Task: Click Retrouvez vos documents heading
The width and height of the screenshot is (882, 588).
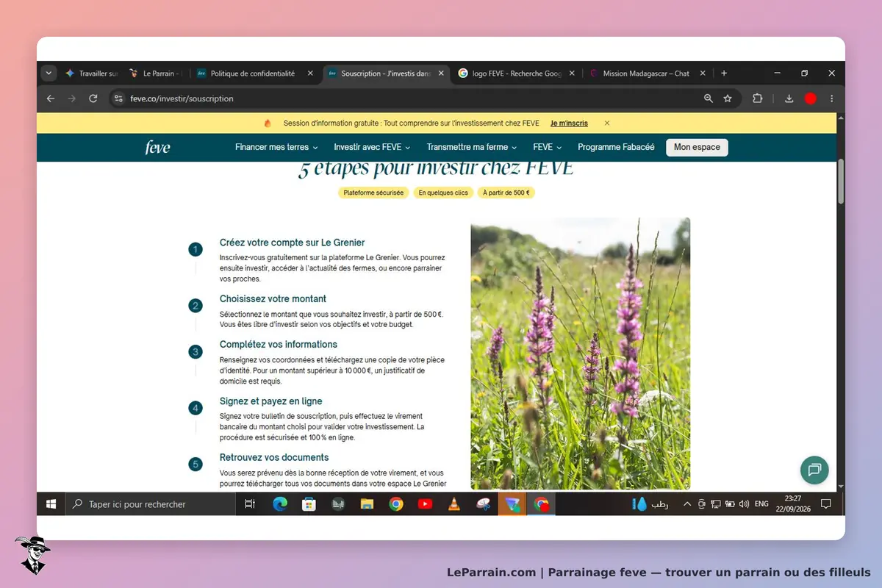Action: [x=274, y=458]
